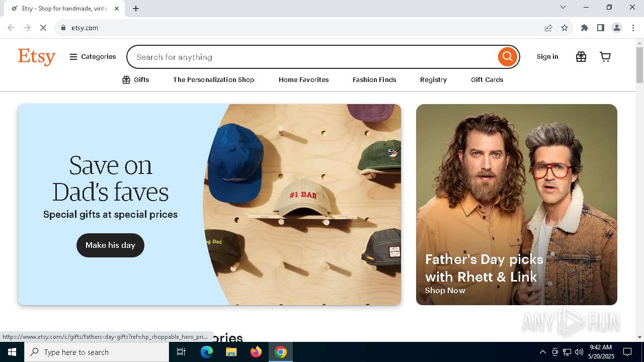View site information lock icon
This screenshot has width=644, height=362.
coord(63,28)
